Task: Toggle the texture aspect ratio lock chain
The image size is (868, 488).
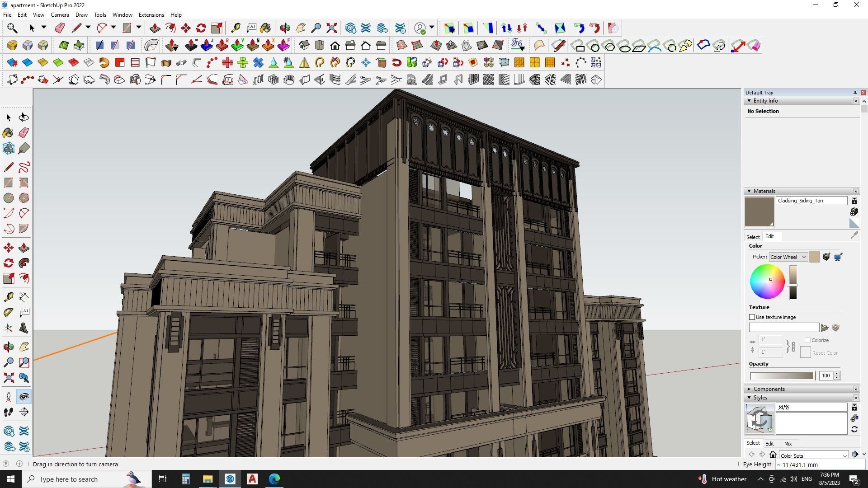Action: 793,347
